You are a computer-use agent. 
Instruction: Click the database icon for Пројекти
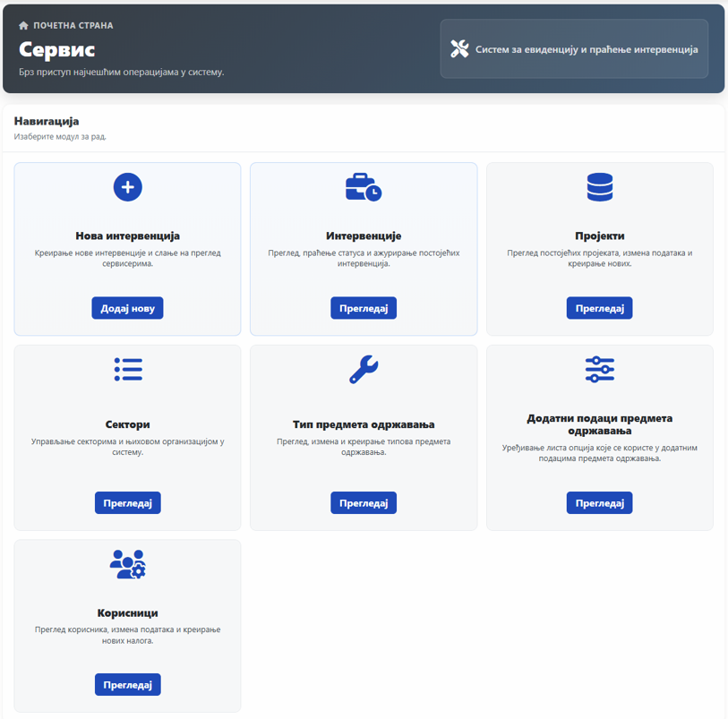[600, 187]
